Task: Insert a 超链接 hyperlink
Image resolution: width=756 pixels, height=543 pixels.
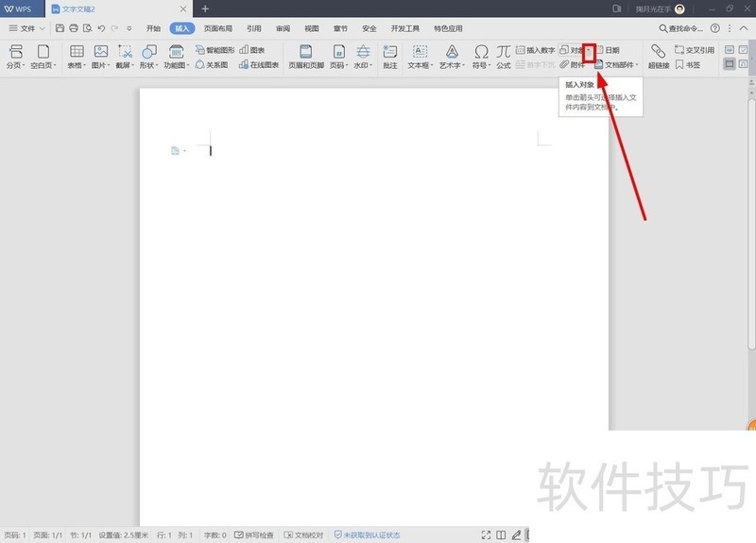Action: tap(659, 57)
